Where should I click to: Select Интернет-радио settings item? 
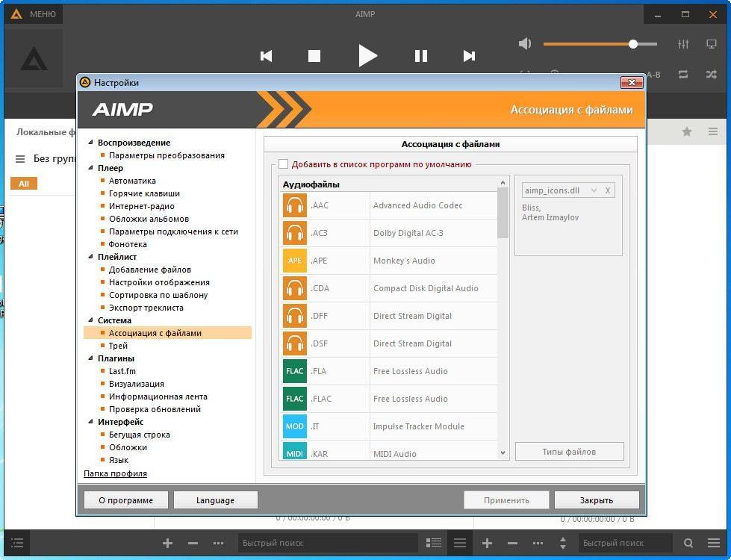[x=141, y=206]
